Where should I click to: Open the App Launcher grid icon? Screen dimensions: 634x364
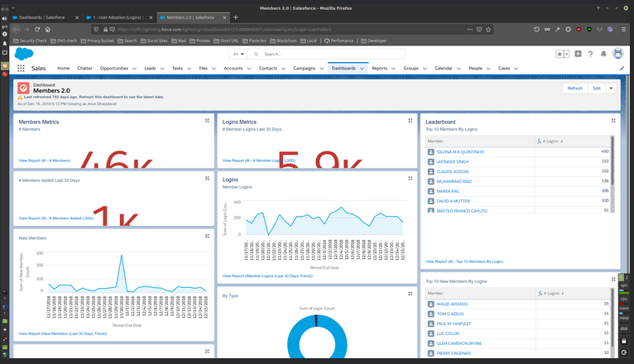click(x=21, y=69)
